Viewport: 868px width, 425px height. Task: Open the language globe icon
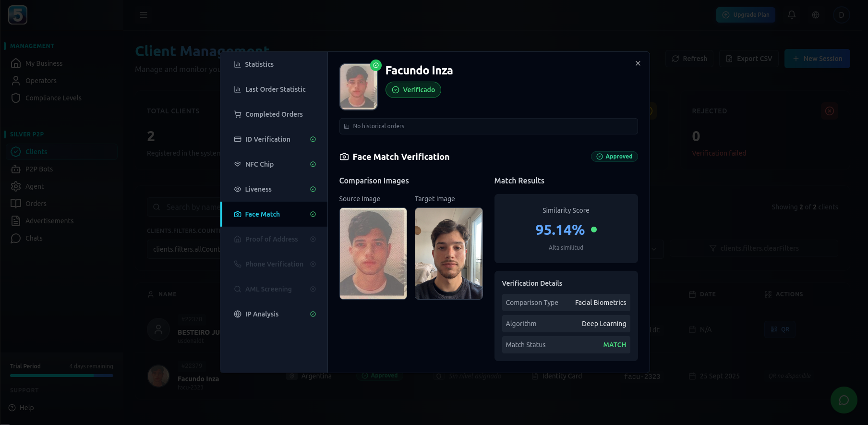coord(816,15)
